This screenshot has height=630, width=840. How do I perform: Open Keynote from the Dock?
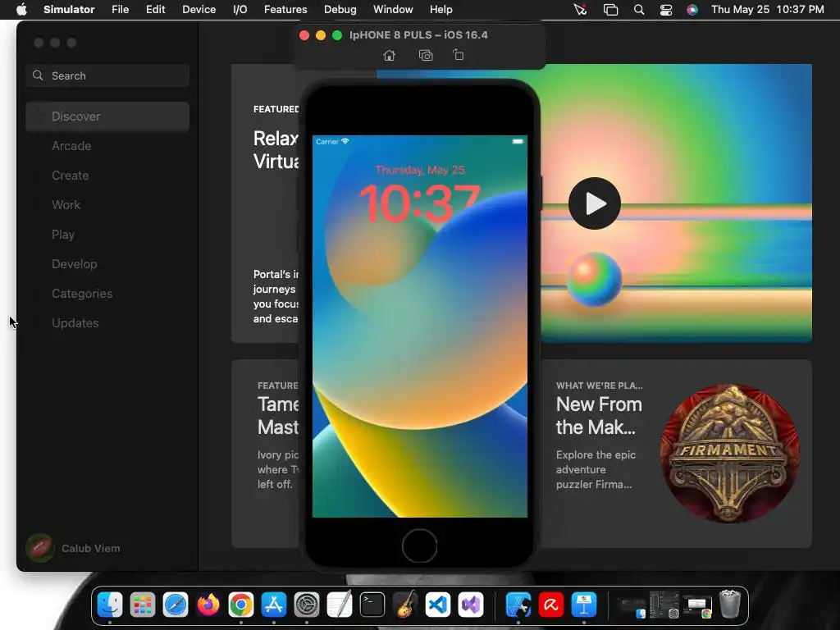[584, 605]
